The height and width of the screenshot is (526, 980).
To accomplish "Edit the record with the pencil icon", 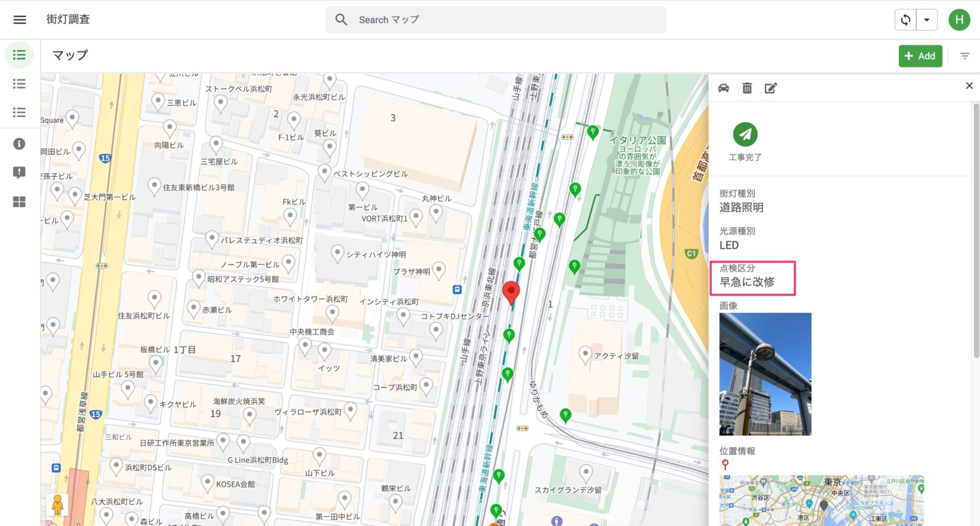I will click(771, 88).
